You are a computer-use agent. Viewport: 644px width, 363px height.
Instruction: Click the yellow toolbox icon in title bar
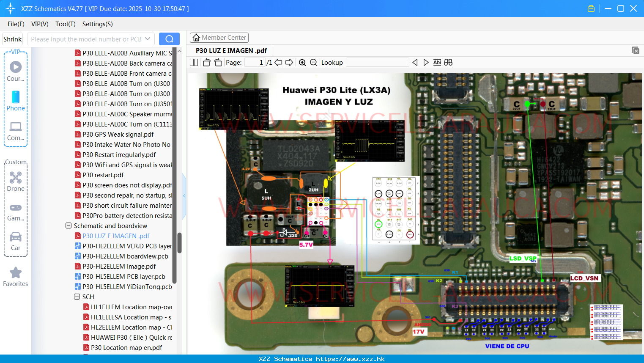591,8
